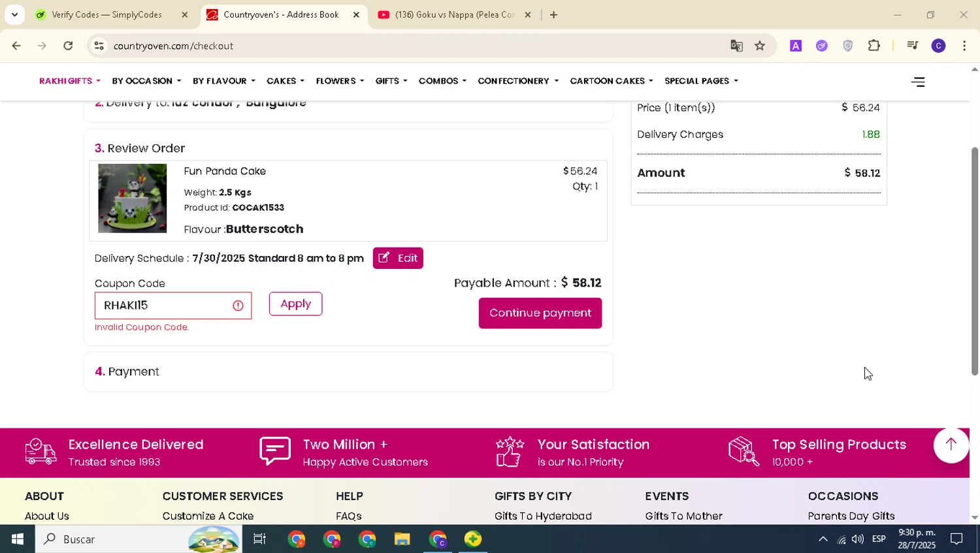This screenshot has width=980, height=553.
Task: Expand the Gifts dropdown menu
Action: pos(391,81)
